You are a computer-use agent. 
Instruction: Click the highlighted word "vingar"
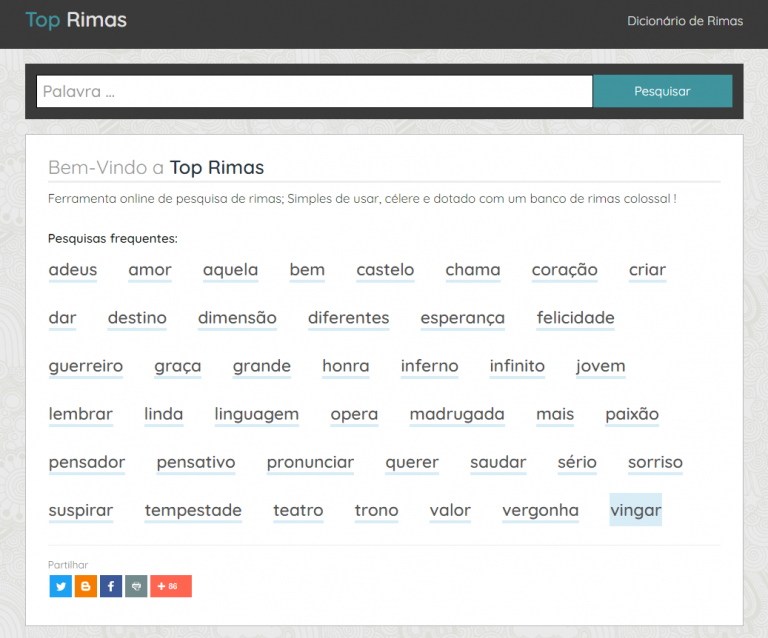point(635,510)
